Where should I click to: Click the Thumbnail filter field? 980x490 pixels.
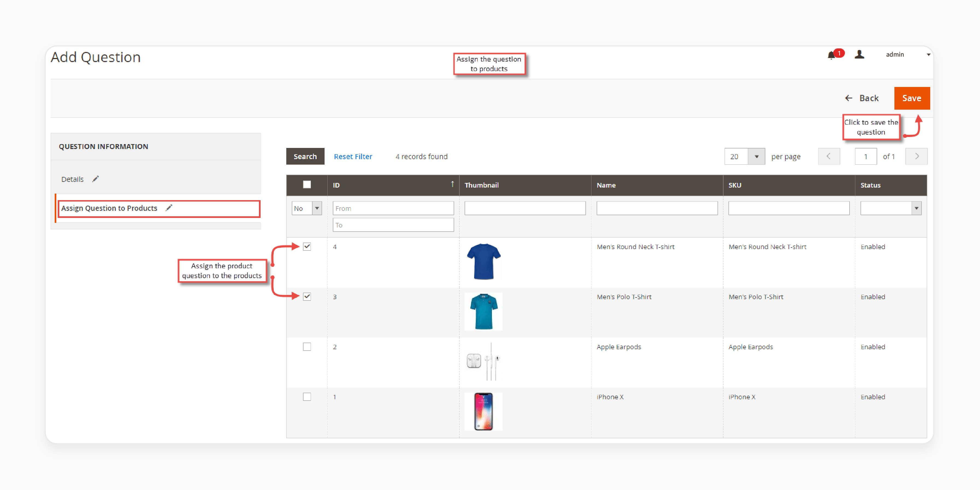point(525,208)
